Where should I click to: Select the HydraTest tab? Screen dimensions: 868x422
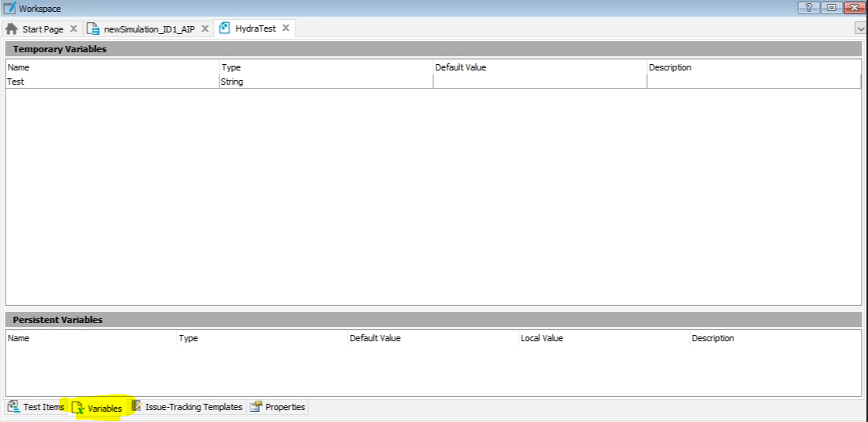(x=255, y=29)
